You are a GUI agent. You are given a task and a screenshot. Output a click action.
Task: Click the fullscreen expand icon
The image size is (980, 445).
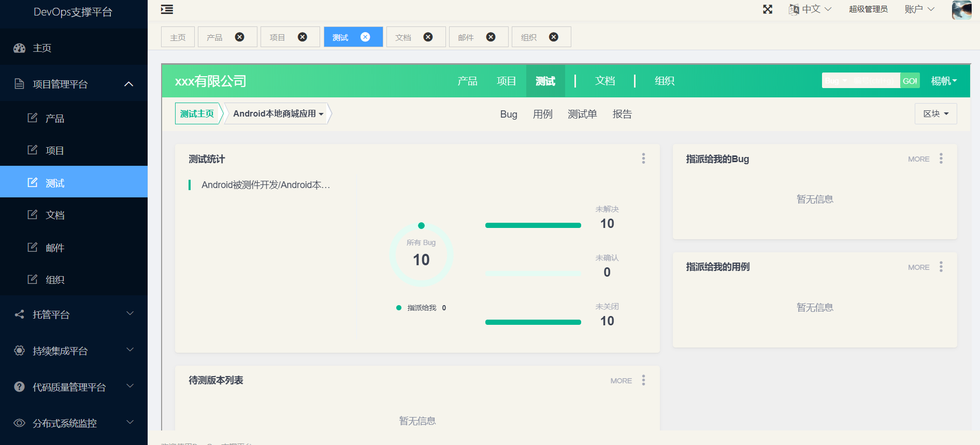tap(768, 9)
